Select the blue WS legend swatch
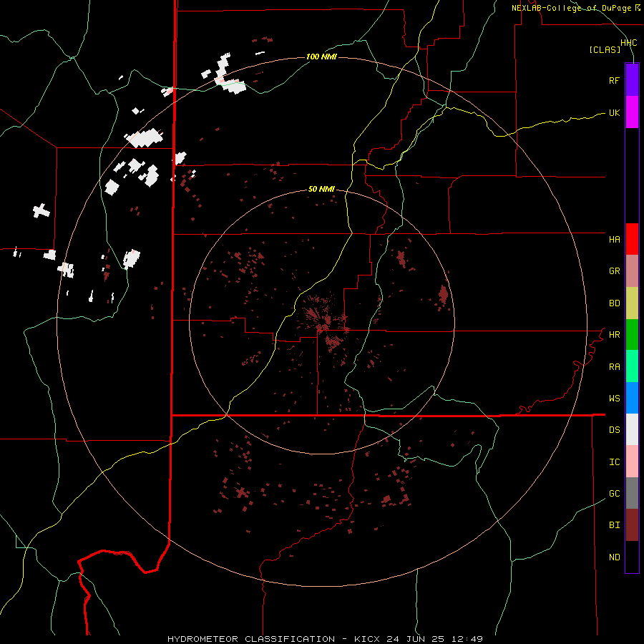Viewport: 644px width, 644px height. pyautogui.click(x=632, y=398)
